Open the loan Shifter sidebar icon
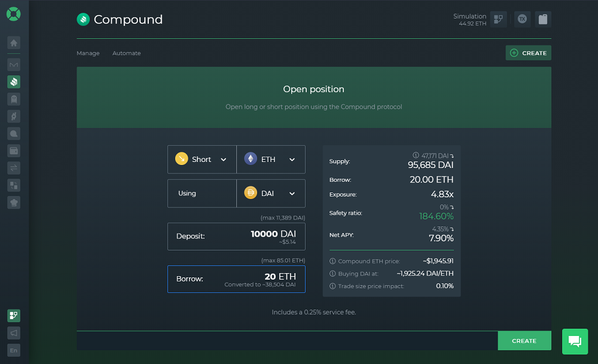 [x=14, y=185]
